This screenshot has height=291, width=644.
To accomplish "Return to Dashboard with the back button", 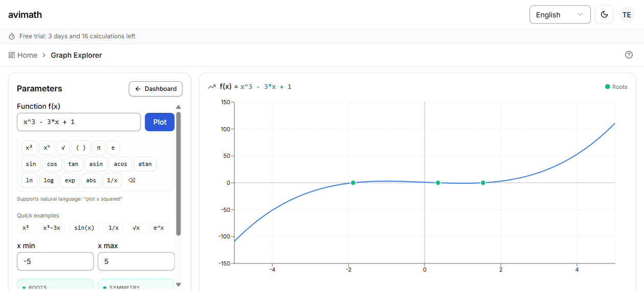I will click(x=155, y=89).
